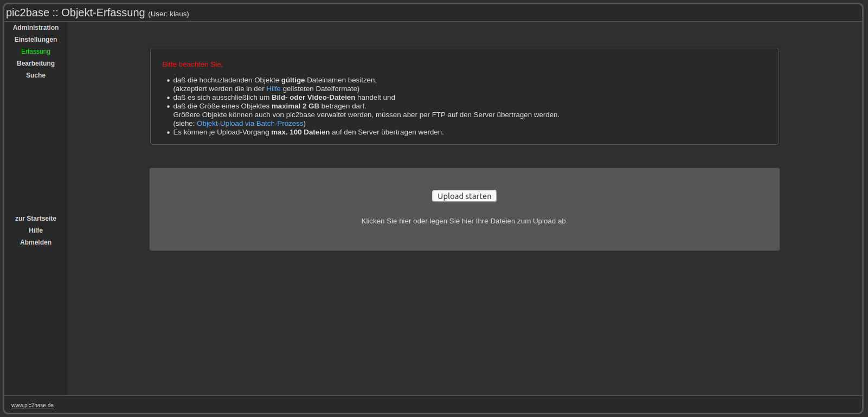The height and width of the screenshot is (417, 868).
Task: Log out via the Abmelden entry
Action: [x=36, y=242]
